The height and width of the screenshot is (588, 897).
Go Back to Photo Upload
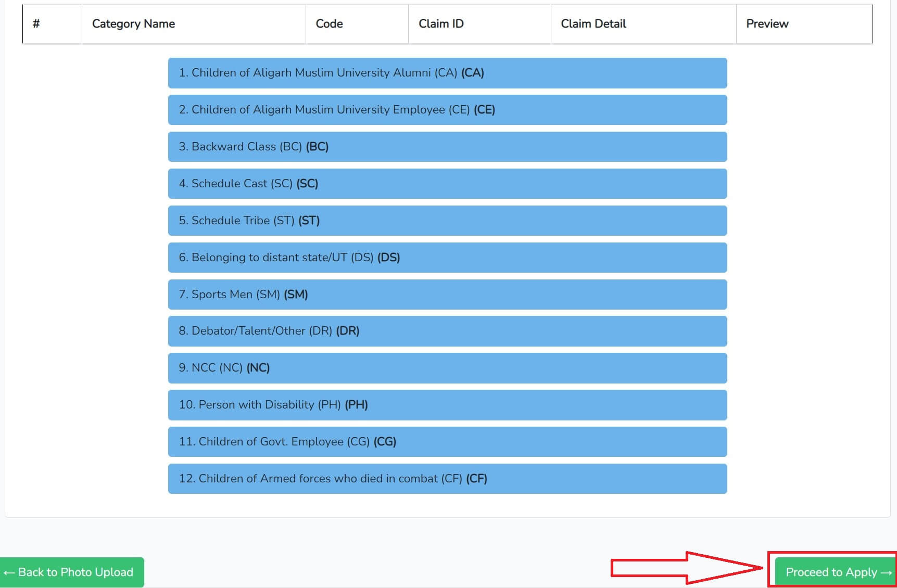[72, 572]
